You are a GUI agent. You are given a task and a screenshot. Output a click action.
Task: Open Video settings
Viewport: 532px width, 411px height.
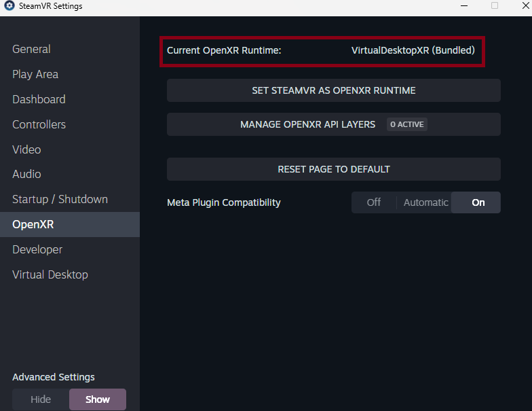point(26,149)
